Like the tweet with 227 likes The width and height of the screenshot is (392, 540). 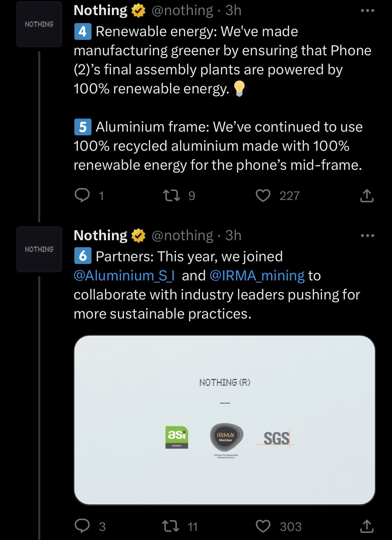click(263, 195)
